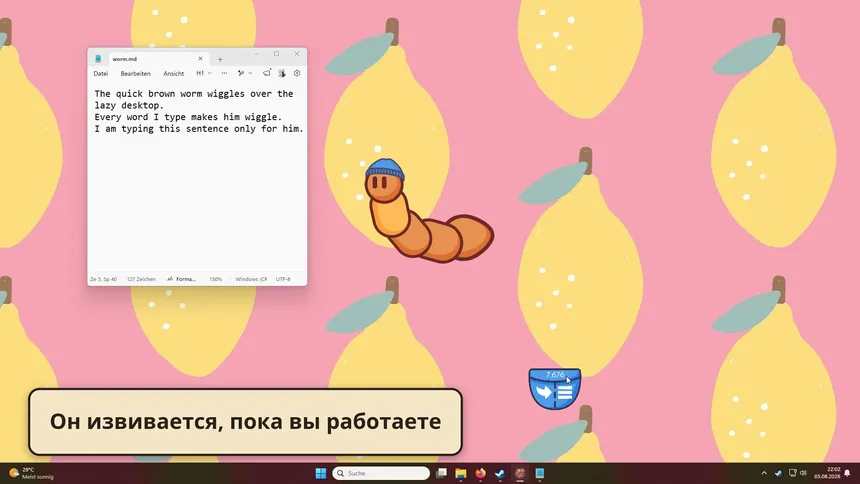Image resolution: width=860 pixels, height=484 pixels.
Task: Click the Notepad app icon in title bar
Action: (x=98, y=59)
